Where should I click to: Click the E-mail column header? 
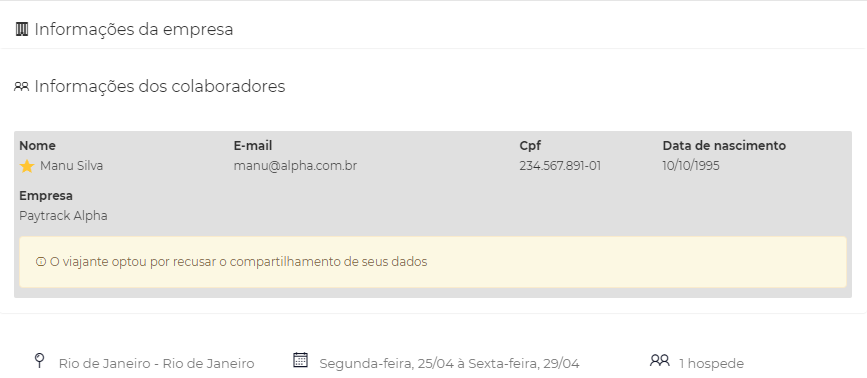253,146
